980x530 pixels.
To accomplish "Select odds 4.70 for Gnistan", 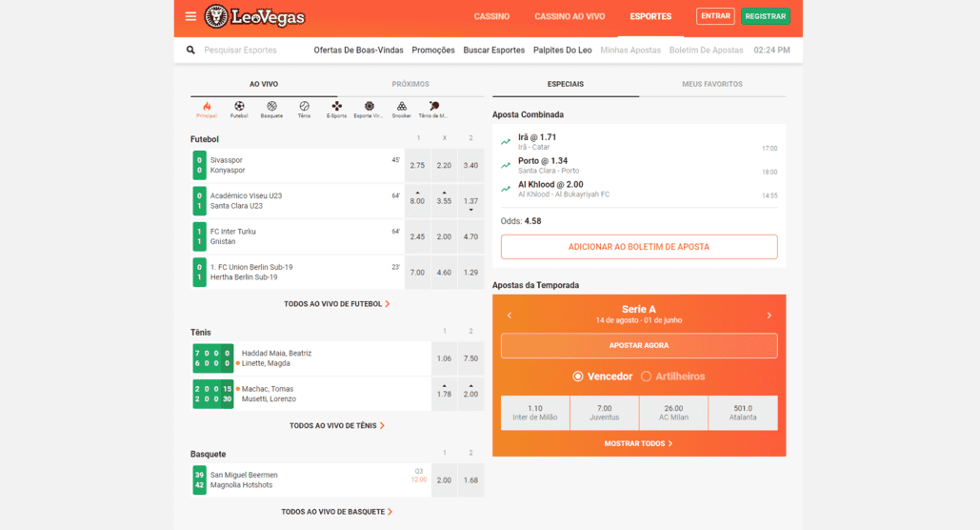I will [471, 237].
